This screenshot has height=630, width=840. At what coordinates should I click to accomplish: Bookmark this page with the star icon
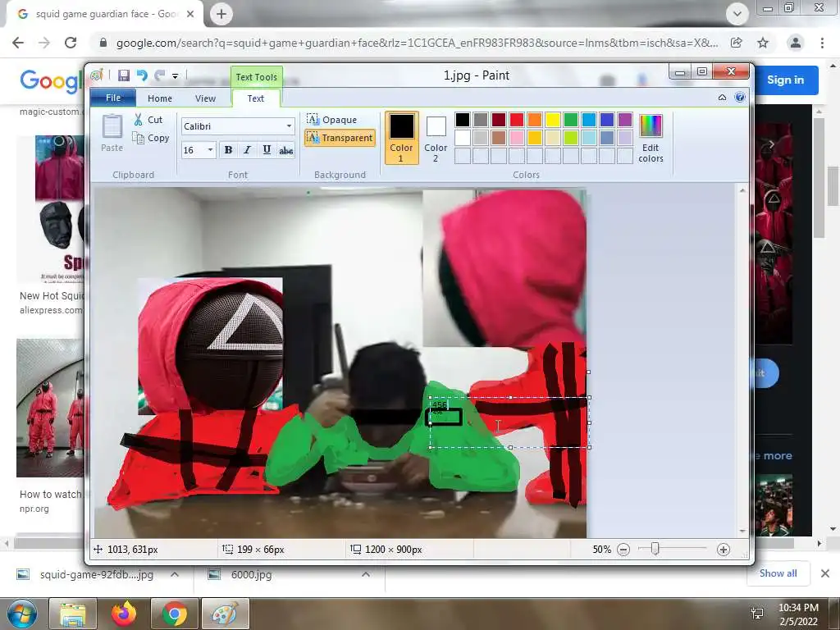(763, 43)
